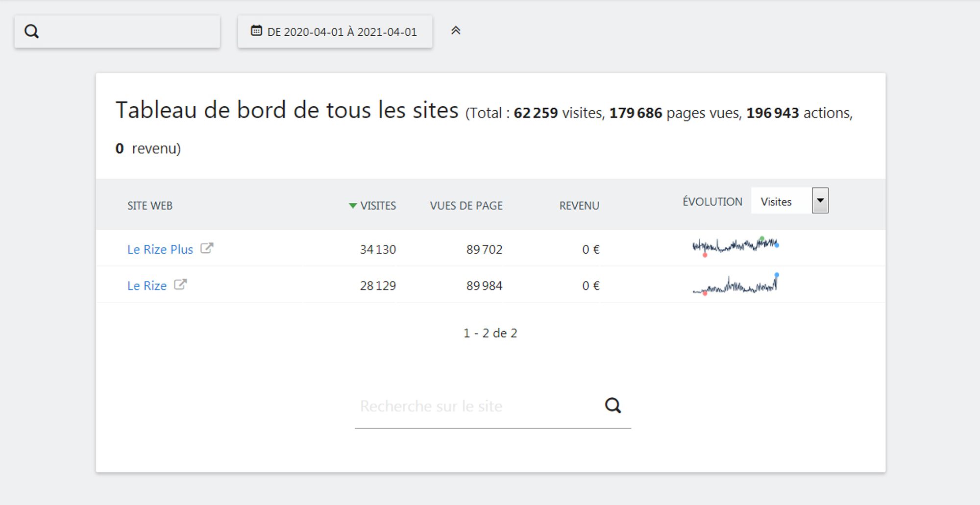The image size is (980, 505).
Task: Click the calendar icon in the date selector
Action: (256, 31)
